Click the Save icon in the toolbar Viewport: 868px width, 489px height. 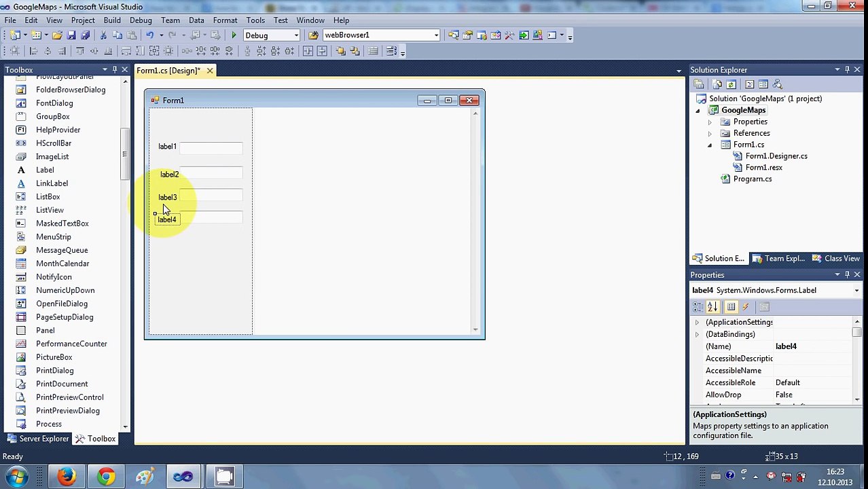point(71,35)
